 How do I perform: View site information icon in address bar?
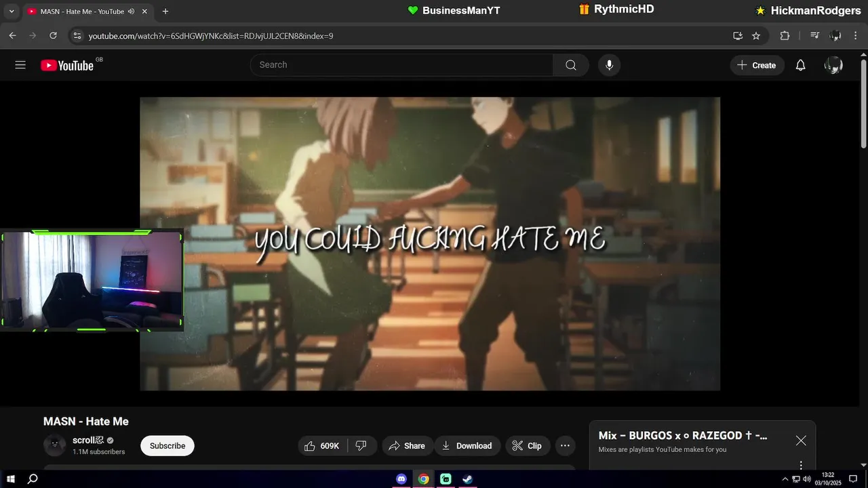[x=77, y=35]
